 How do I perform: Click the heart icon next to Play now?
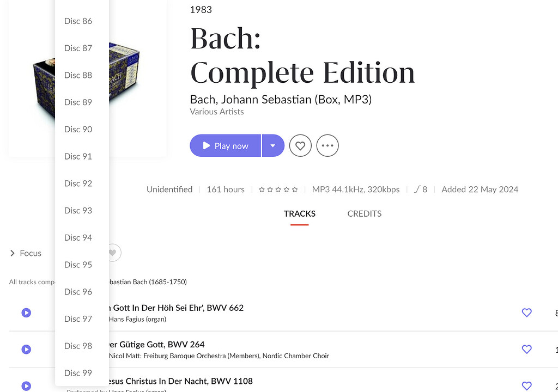point(300,145)
